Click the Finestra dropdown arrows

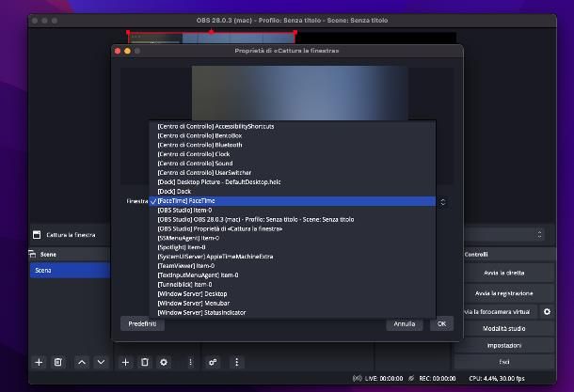tap(443, 202)
